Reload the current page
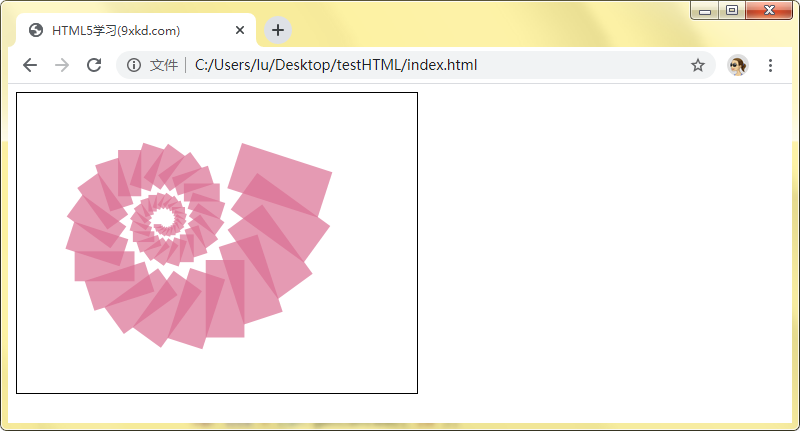The width and height of the screenshot is (800, 431). [x=94, y=65]
